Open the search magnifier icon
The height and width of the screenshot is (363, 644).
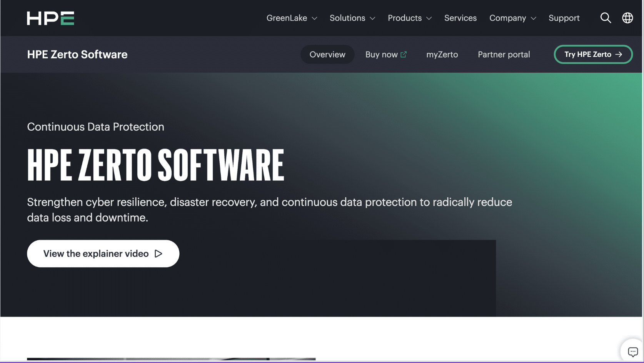tap(606, 18)
